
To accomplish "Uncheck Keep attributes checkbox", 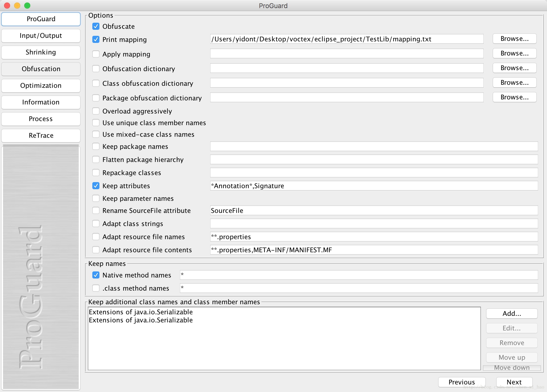I will coord(96,186).
